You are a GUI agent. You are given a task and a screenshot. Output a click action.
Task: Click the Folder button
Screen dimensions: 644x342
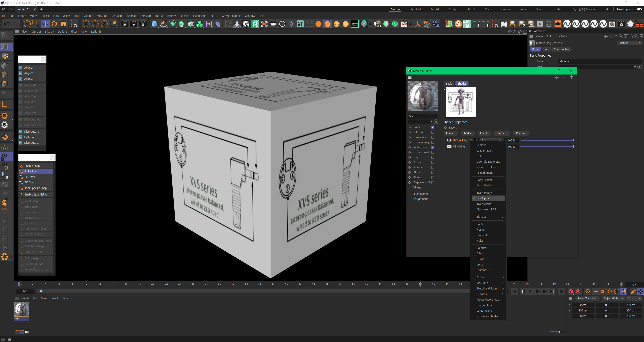click(501, 133)
